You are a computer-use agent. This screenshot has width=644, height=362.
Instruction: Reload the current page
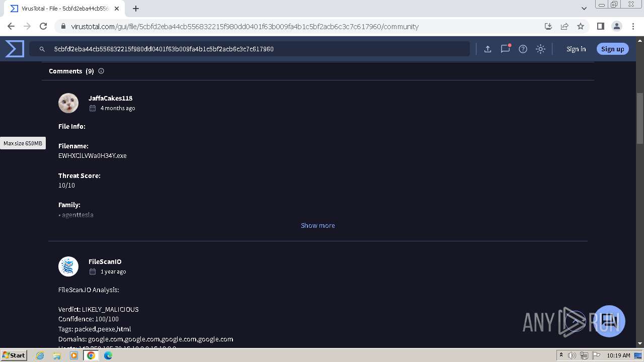click(43, 26)
